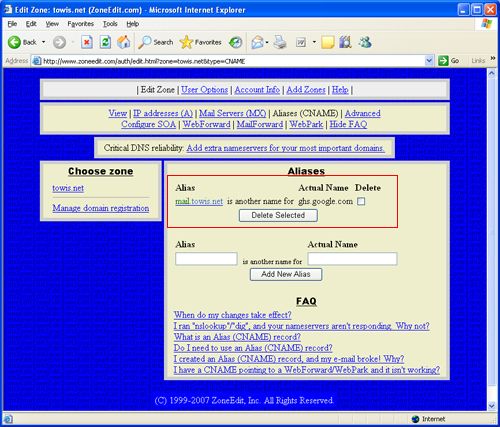Click the Actual Name input field
Screen dimensions: 500x427
352,259
